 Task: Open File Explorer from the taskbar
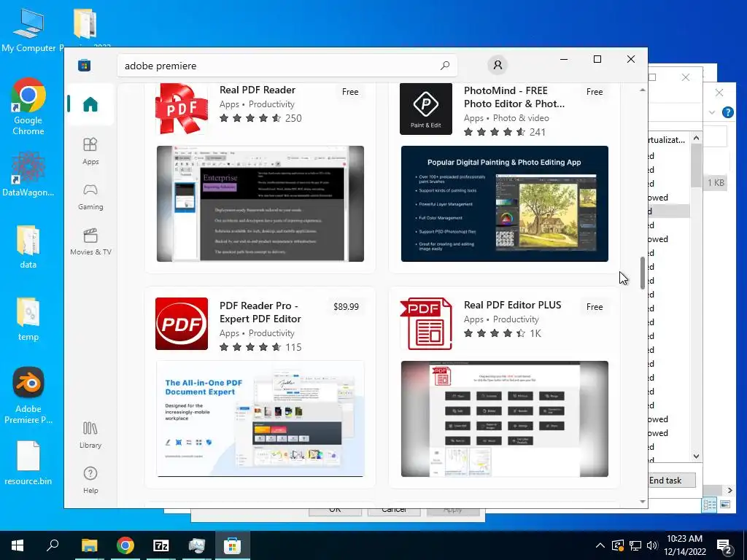tap(89, 545)
